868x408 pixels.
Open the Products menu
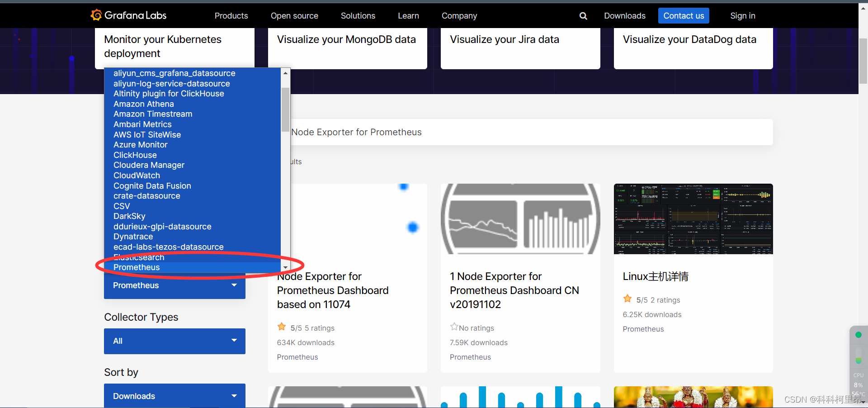[x=231, y=16]
